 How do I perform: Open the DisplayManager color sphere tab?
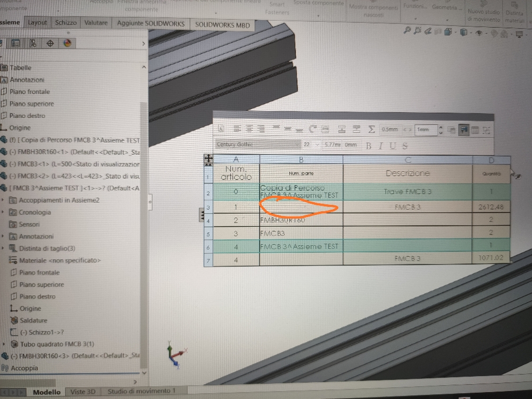(68, 43)
